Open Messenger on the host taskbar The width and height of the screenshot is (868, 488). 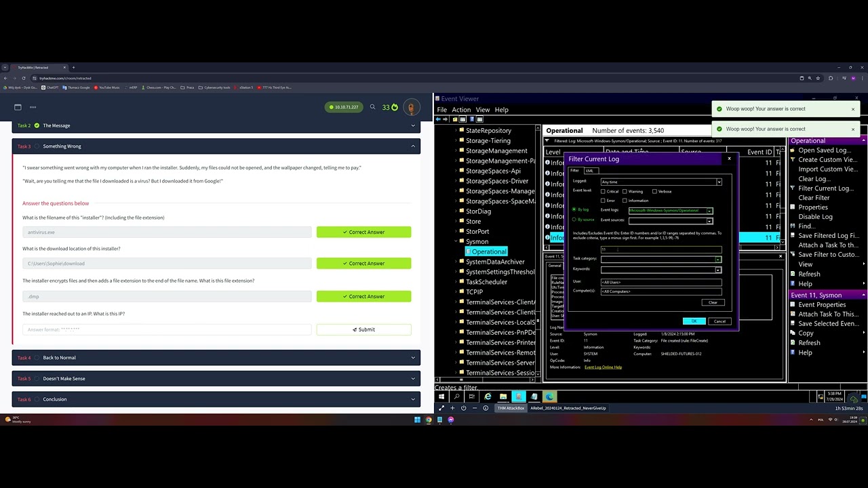(x=451, y=420)
